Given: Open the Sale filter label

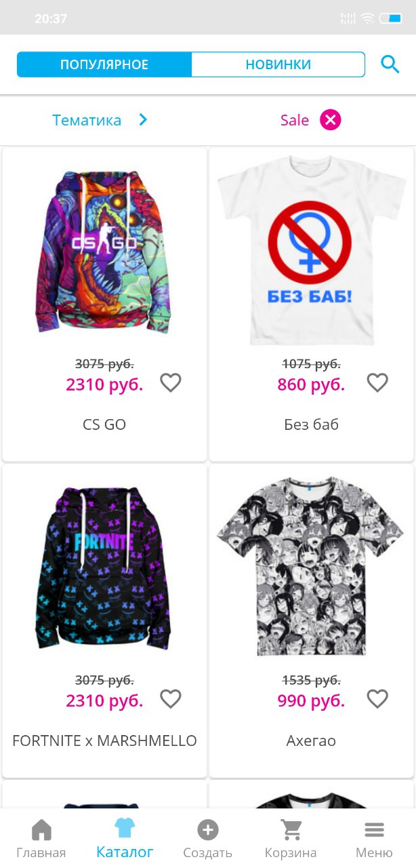Looking at the screenshot, I should 295,120.
